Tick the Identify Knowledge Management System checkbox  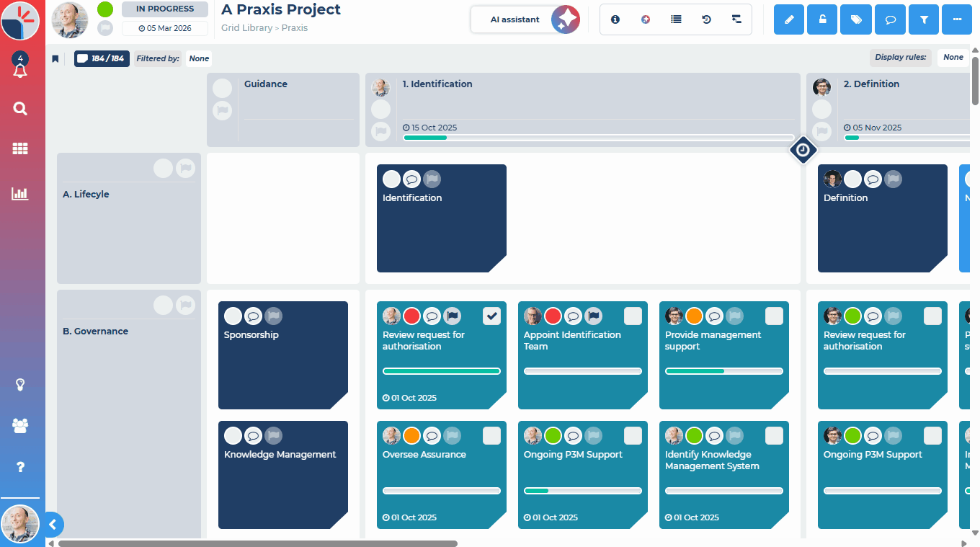coord(774,435)
